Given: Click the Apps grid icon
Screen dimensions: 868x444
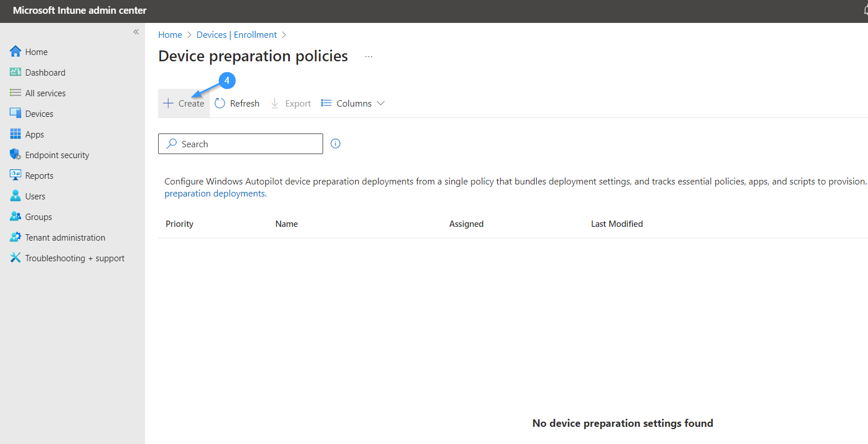Looking at the screenshot, I should pos(15,134).
